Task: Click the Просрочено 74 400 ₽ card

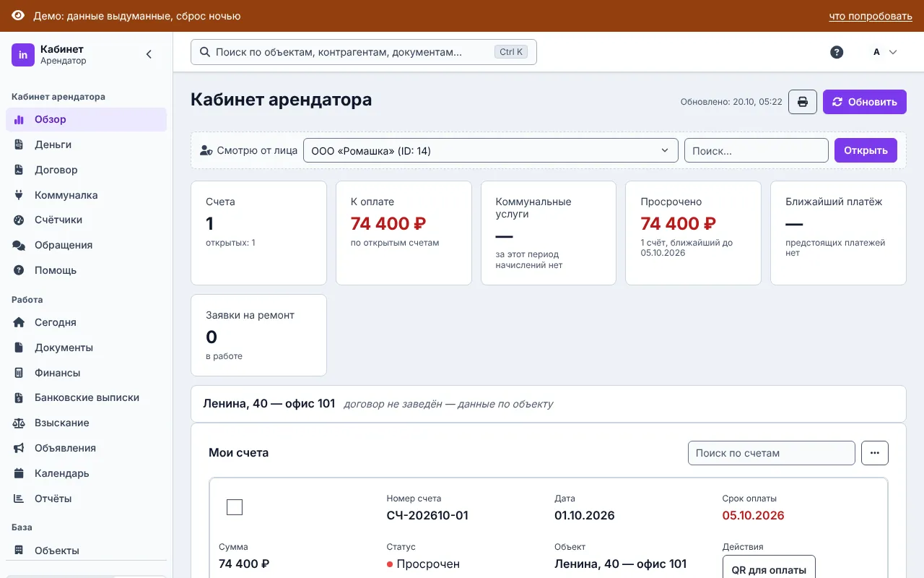Action: pyautogui.click(x=693, y=233)
